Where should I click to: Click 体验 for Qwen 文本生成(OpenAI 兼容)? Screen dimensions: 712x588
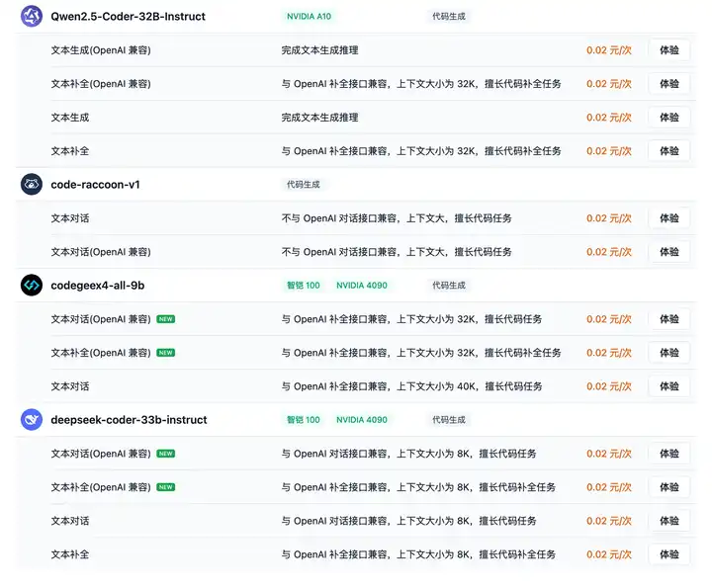pyautogui.click(x=669, y=50)
